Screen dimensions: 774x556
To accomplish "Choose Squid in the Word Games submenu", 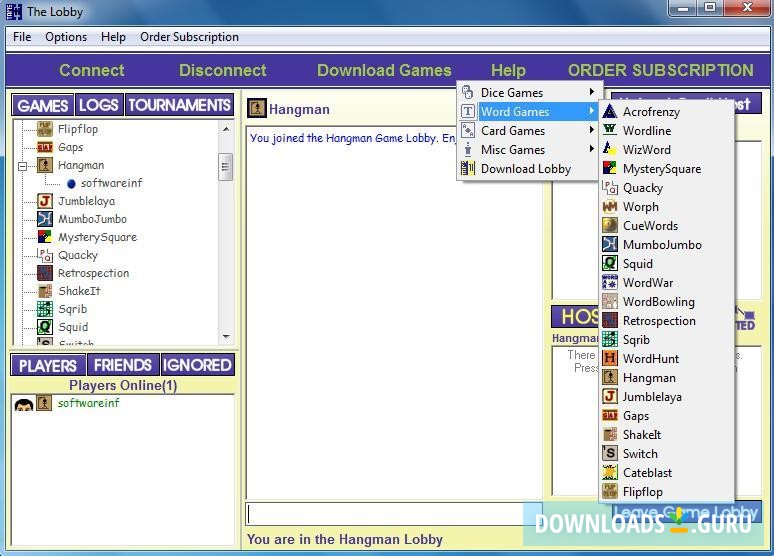I will pos(638,264).
